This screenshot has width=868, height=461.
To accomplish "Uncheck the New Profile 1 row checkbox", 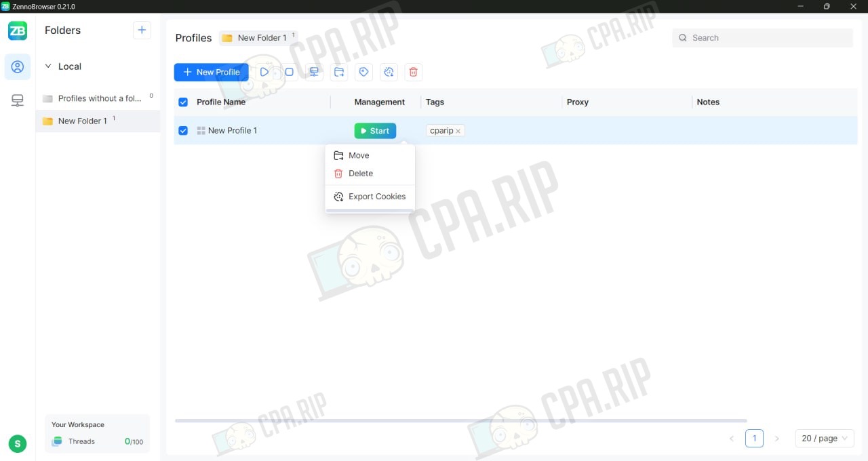I will (183, 131).
